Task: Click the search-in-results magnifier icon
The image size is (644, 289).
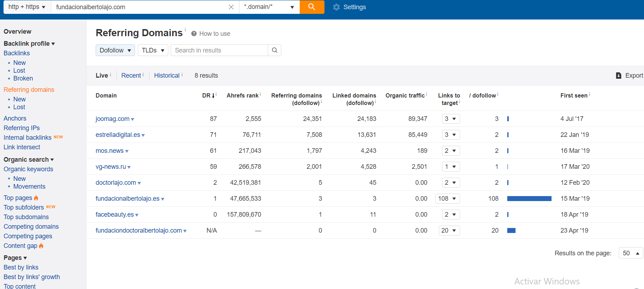Action: pos(275,50)
